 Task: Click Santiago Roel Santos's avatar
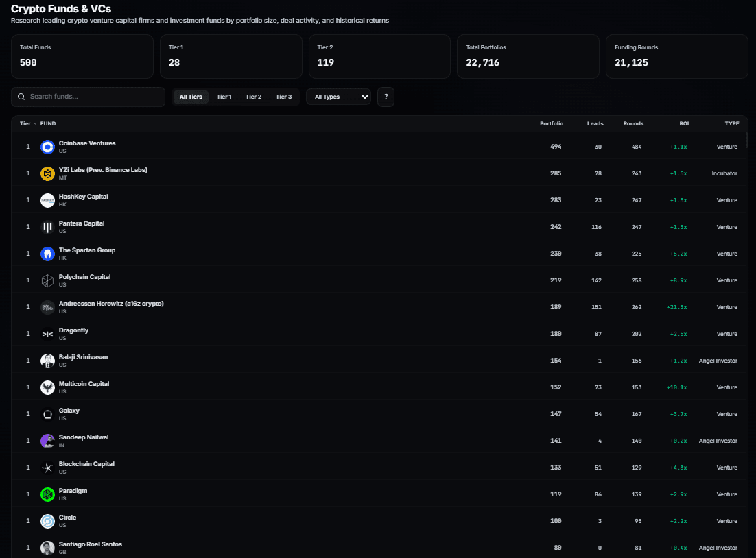[x=47, y=548]
